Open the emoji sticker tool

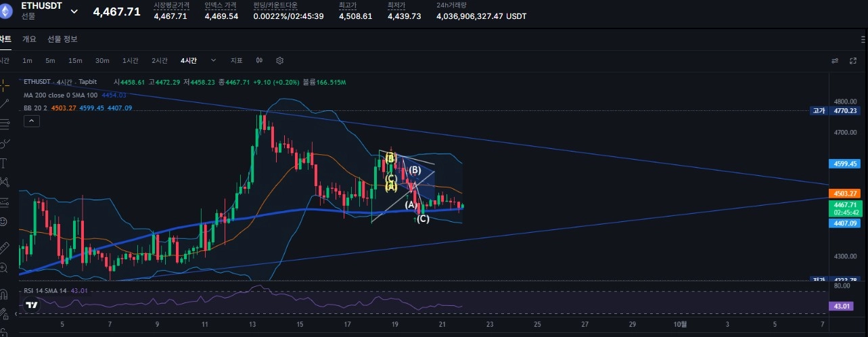click(4, 221)
